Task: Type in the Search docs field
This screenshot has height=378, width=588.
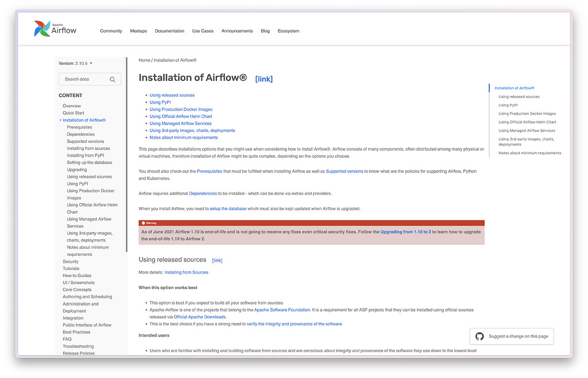Action: pos(83,79)
